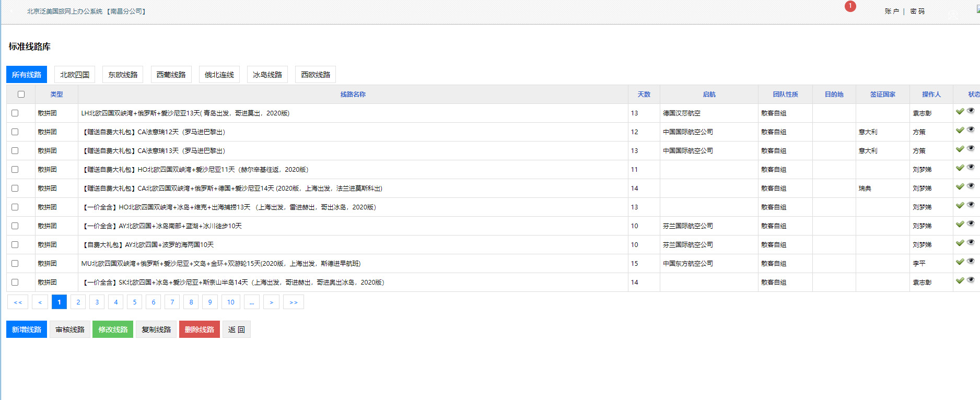Click the eye icon for CA法意瑞12天
980x400 pixels.
coord(971,130)
